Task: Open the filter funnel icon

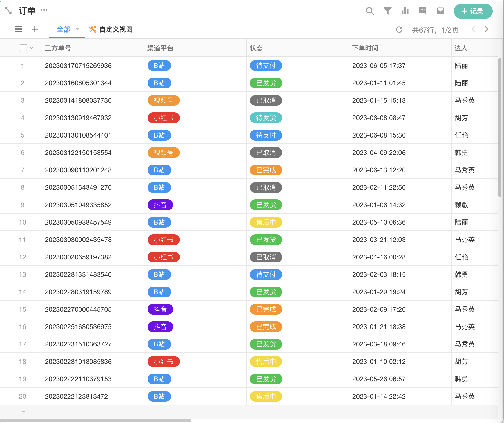Action: (x=387, y=11)
